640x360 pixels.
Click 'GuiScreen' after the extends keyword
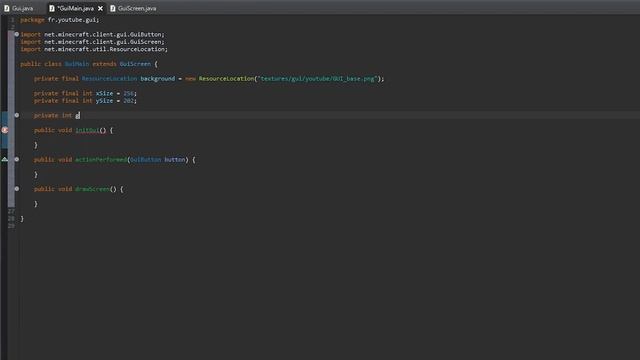pos(135,64)
